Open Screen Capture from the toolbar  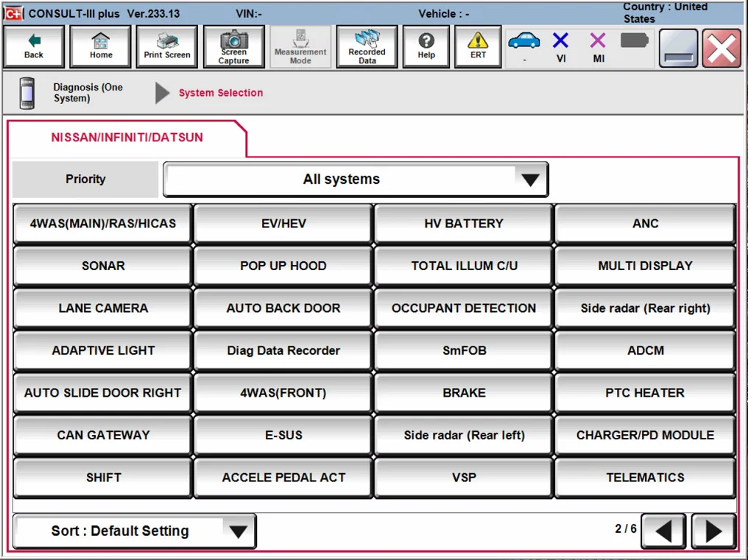pyautogui.click(x=233, y=46)
